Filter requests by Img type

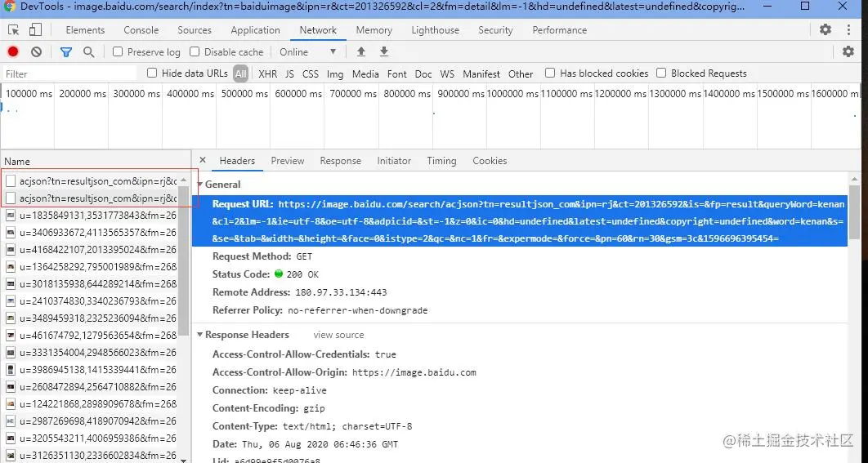tap(335, 73)
